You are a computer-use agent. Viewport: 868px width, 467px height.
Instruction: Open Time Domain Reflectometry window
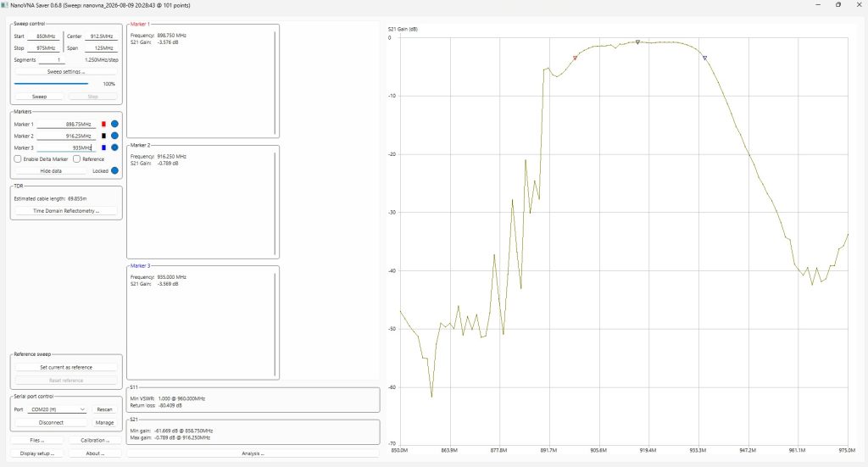[x=66, y=211]
